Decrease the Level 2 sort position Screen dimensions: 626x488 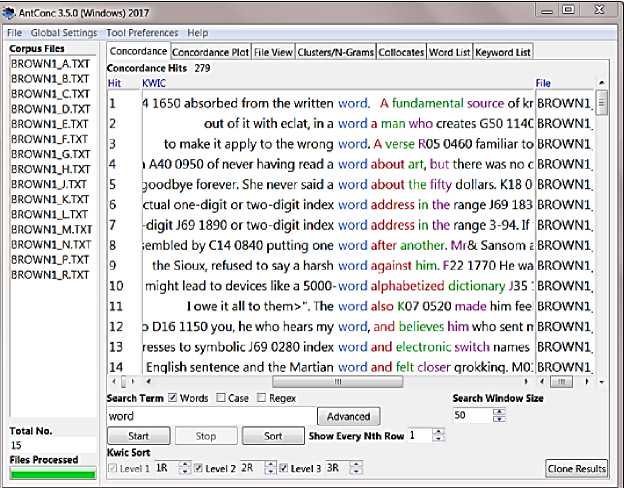click(270, 471)
